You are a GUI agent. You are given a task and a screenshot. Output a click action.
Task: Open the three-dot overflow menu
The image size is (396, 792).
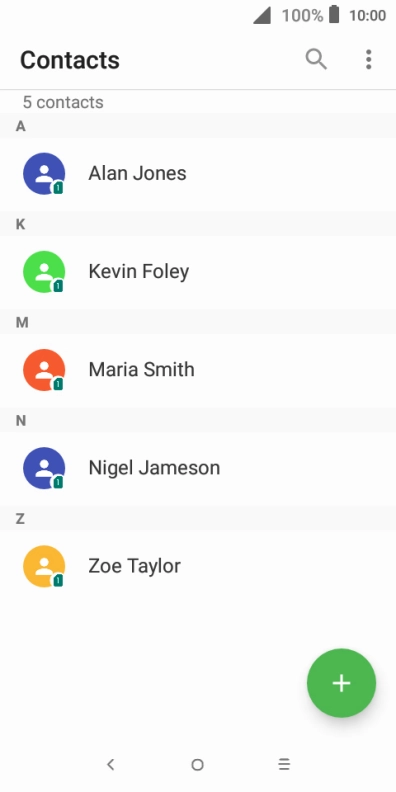click(369, 60)
